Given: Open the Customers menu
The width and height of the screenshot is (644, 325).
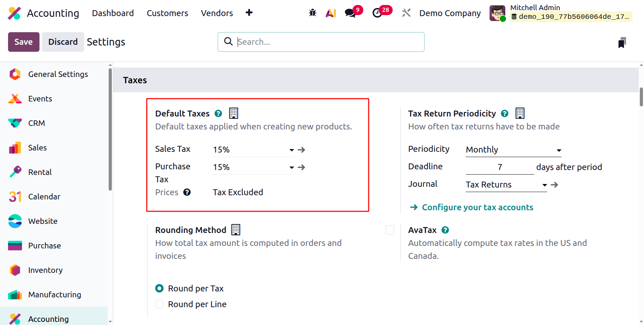Looking at the screenshot, I should pyautogui.click(x=167, y=13).
